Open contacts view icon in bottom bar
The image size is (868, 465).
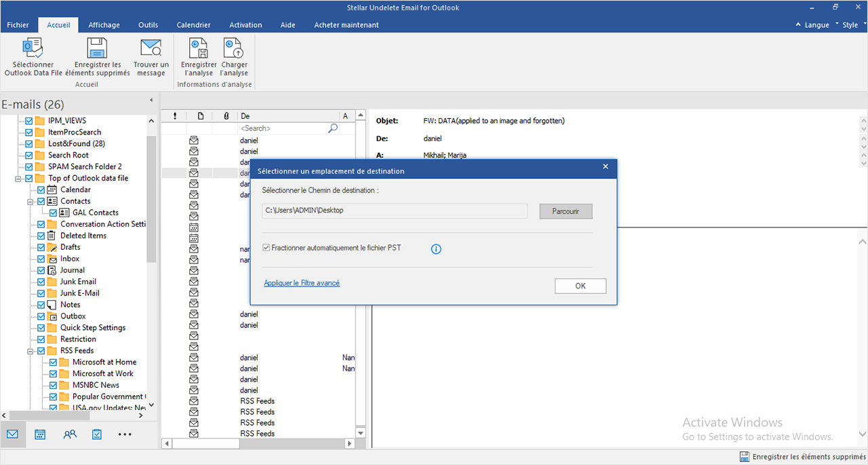(x=69, y=434)
